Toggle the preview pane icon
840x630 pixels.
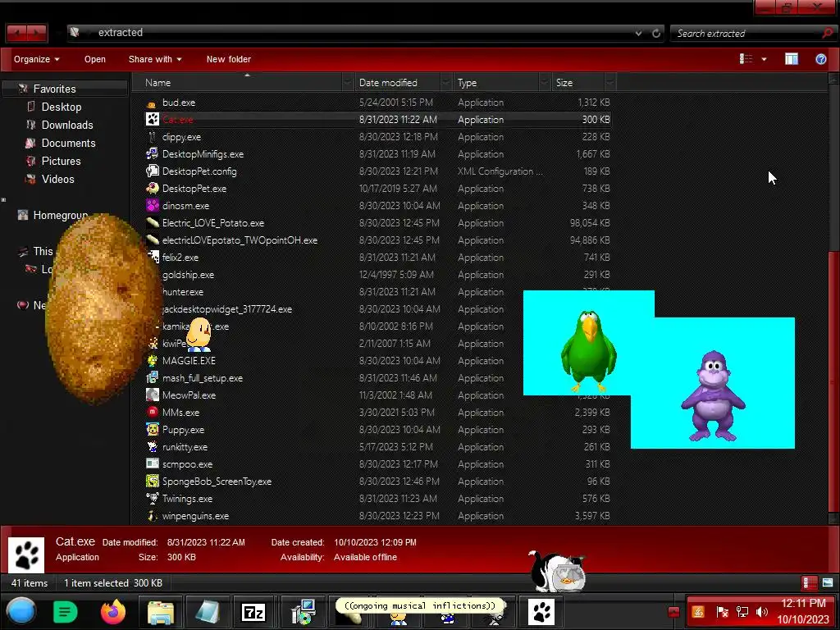click(x=792, y=59)
